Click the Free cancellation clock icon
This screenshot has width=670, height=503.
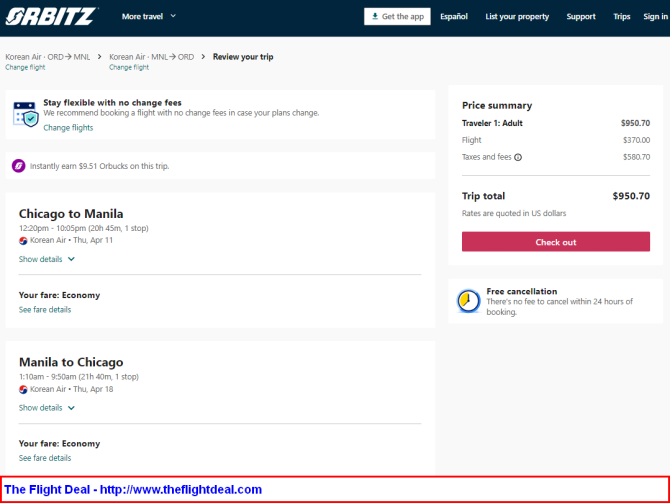tap(468, 301)
